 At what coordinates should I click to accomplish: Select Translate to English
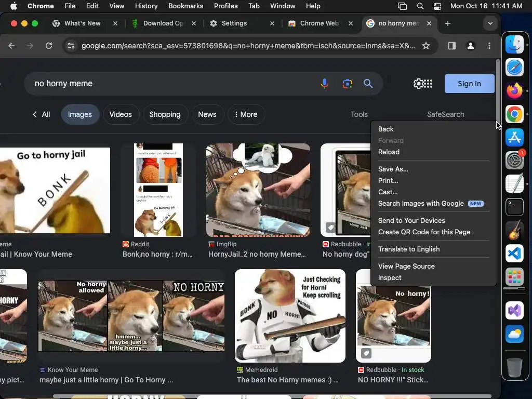click(434, 249)
